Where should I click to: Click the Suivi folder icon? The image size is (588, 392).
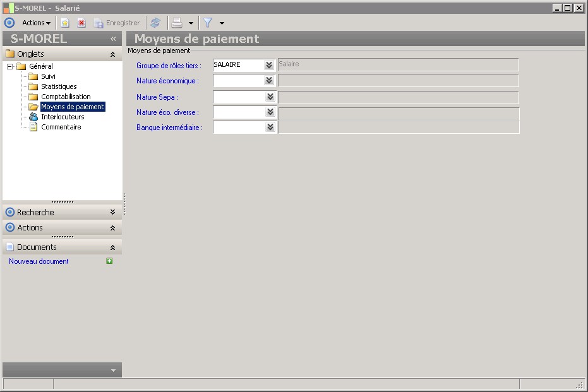33,76
